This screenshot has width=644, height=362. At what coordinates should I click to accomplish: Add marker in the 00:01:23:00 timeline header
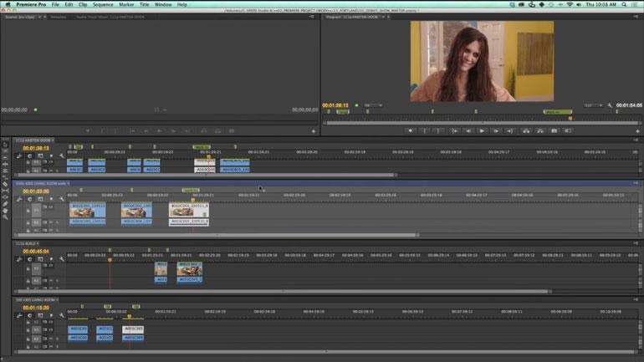coord(51,199)
